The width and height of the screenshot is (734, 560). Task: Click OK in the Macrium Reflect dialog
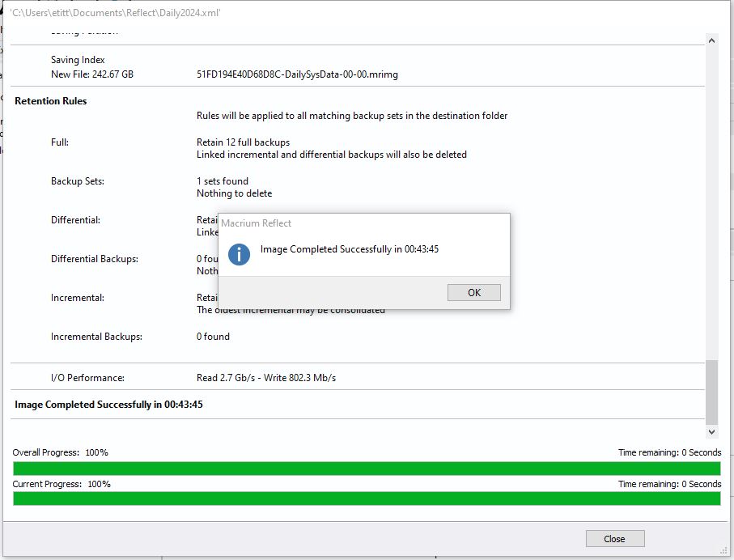pos(473,293)
